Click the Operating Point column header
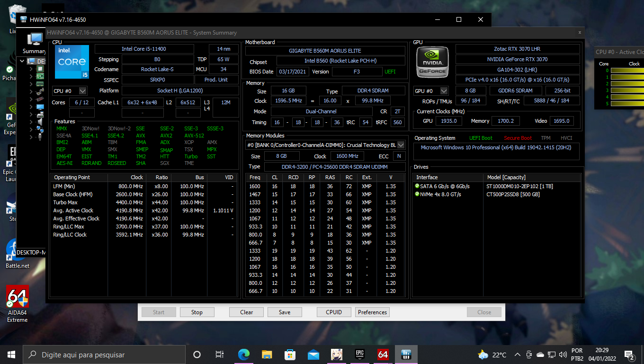Image resolution: width=644 pixels, height=364 pixels. [x=79, y=177]
